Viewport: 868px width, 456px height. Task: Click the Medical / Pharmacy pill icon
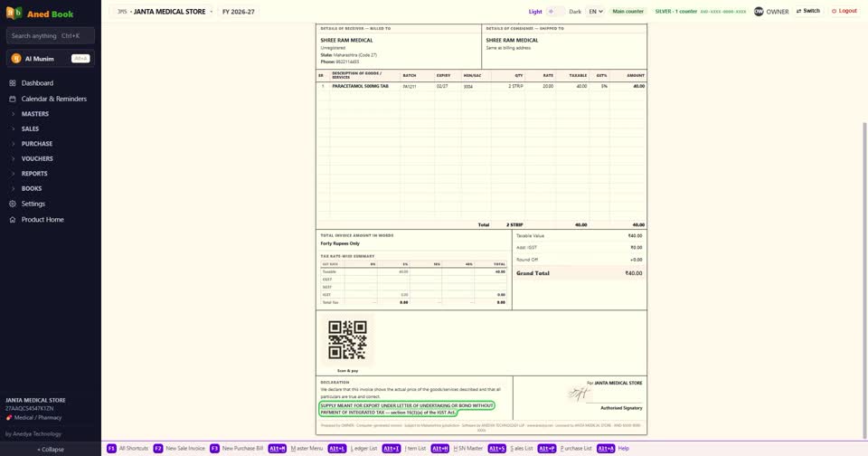9,418
